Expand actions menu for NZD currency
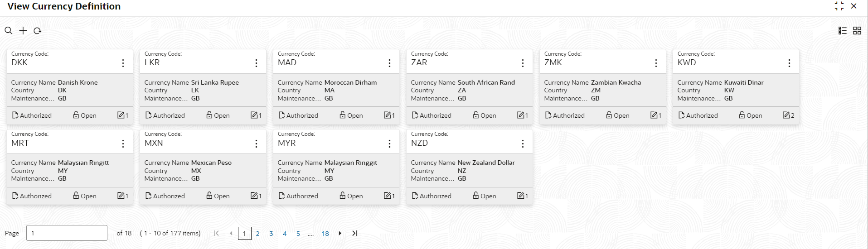The height and width of the screenshot is (249, 868). (x=523, y=144)
